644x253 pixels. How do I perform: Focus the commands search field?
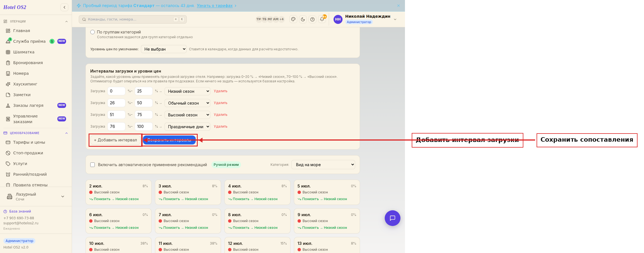coord(133,19)
